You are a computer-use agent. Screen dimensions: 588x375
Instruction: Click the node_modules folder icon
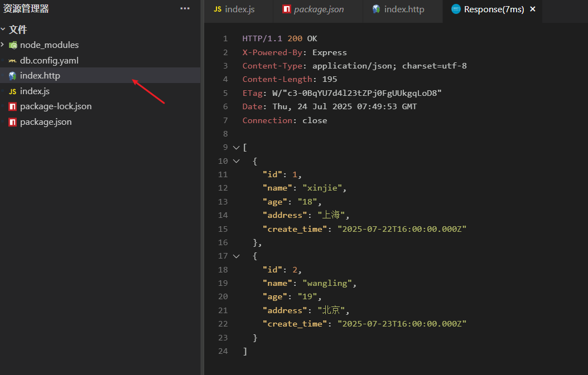point(12,45)
